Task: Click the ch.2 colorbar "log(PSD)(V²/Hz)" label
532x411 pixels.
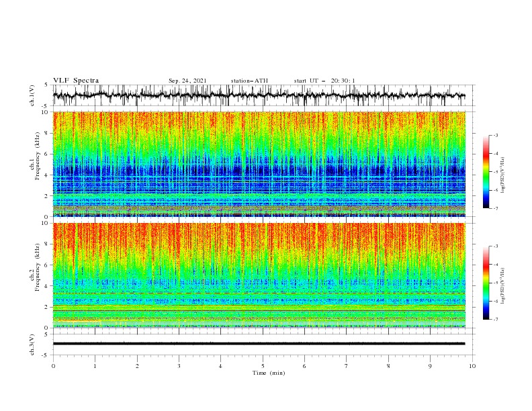Action: click(x=502, y=285)
